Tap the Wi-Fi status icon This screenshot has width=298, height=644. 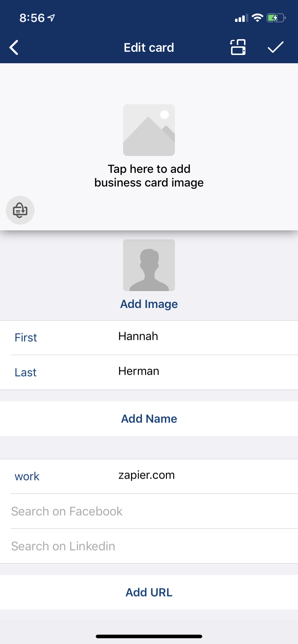point(257,18)
